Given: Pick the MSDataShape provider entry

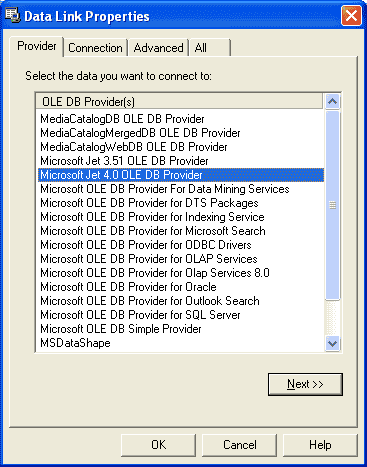Looking at the screenshot, I should coord(75,343).
